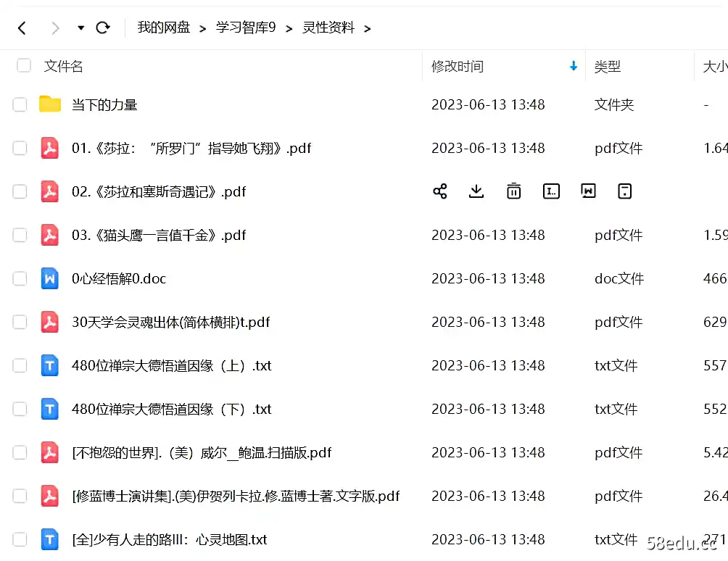Navigate back with the left arrow
This screenshot has height=561, width=728.
[x=22, y=27]
